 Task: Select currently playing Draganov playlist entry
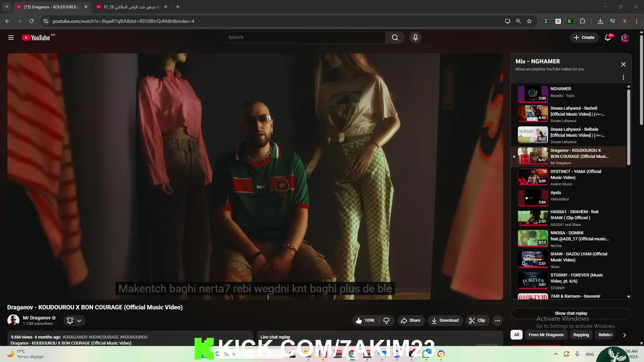tap(569, 156)
